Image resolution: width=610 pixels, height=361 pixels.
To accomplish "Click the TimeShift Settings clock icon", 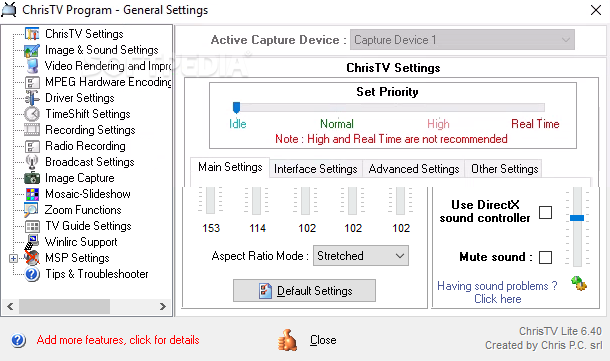I will tap(32, 114).
